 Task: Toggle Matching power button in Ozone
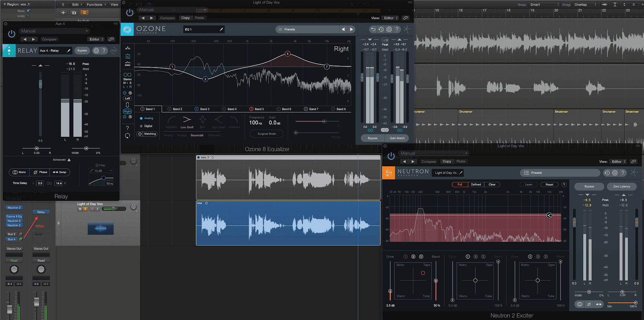click(x=140, y=134)
